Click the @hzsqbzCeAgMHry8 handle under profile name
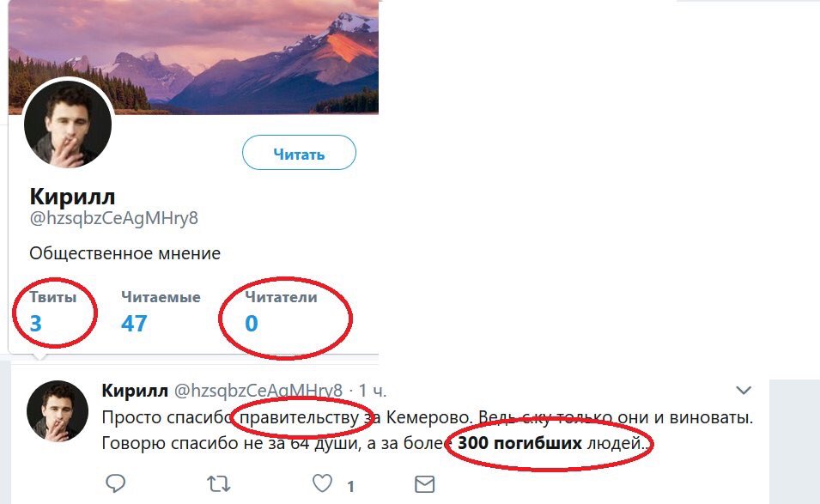 tap(113, 218)
